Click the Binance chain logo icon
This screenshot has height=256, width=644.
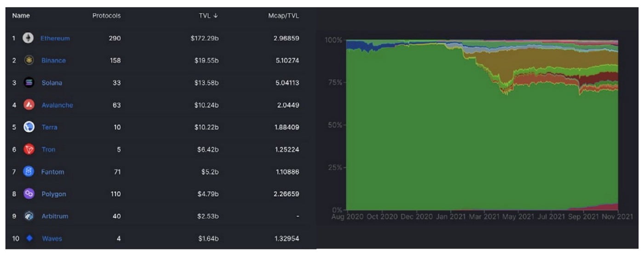click(x=29, y=60)
